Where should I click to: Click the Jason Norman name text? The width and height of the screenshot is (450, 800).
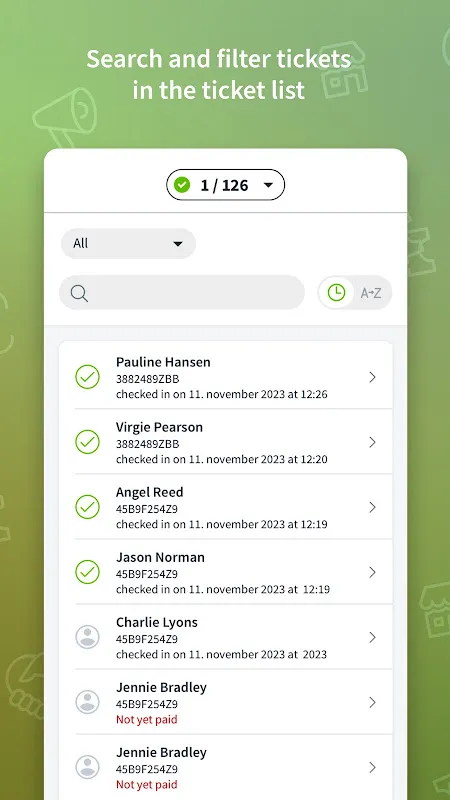(x=160, y=557)
